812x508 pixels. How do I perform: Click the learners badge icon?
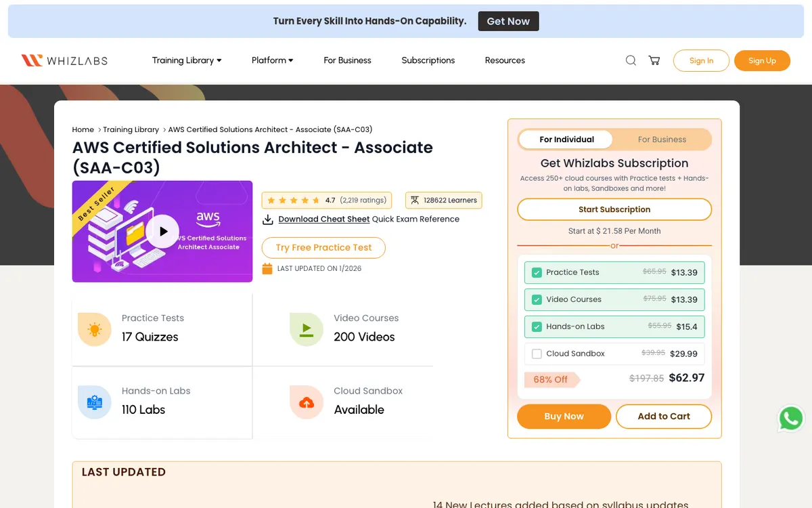[414, 200]
